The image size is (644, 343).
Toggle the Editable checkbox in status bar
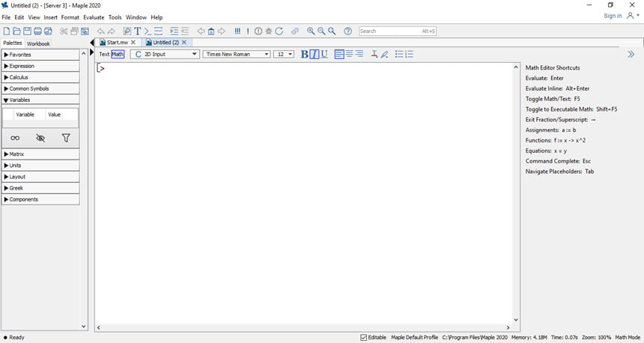(363, 337)
